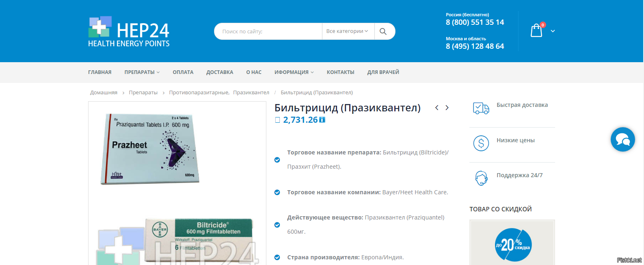644x265 pixels.
Task: Click the Европа/Индия text
Action: click(383, 257)
